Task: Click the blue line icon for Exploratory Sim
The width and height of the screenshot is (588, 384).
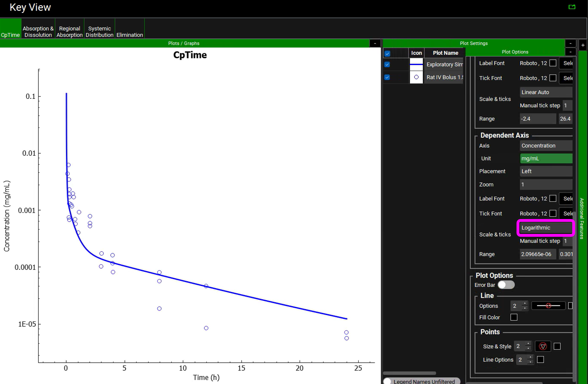Action: (x=416, y=65)
